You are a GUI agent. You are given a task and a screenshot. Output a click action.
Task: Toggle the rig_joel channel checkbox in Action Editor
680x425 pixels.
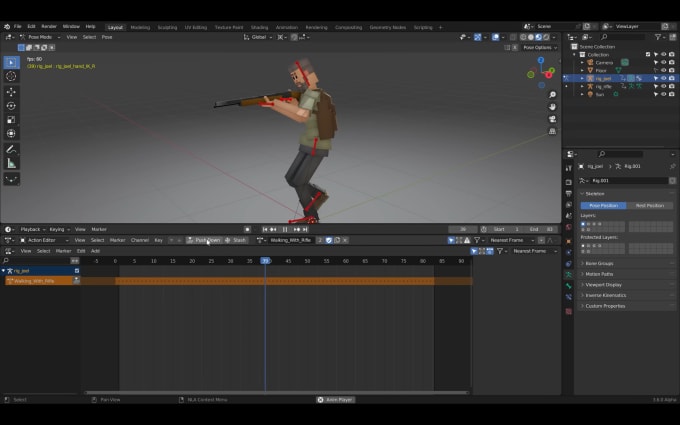(77, 271)
